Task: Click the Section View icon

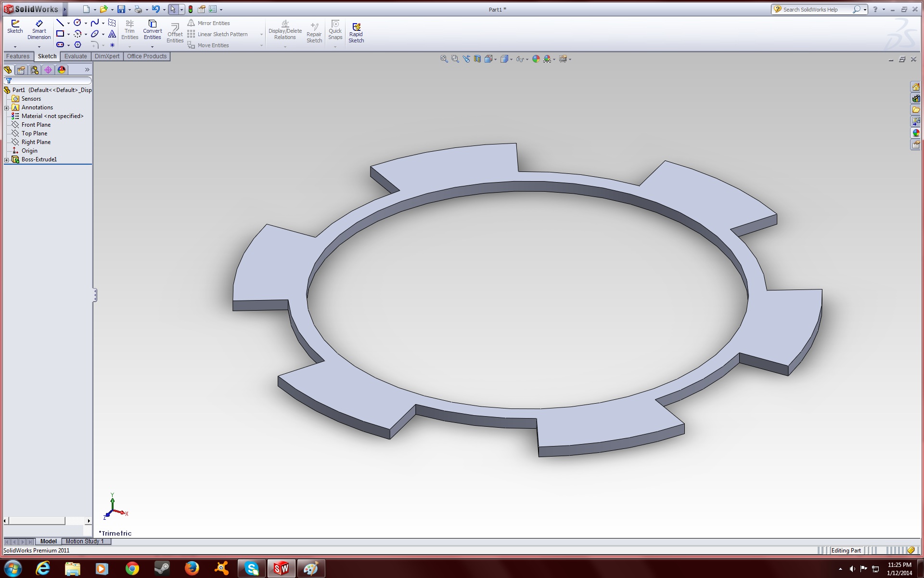Action: [477, 59]
